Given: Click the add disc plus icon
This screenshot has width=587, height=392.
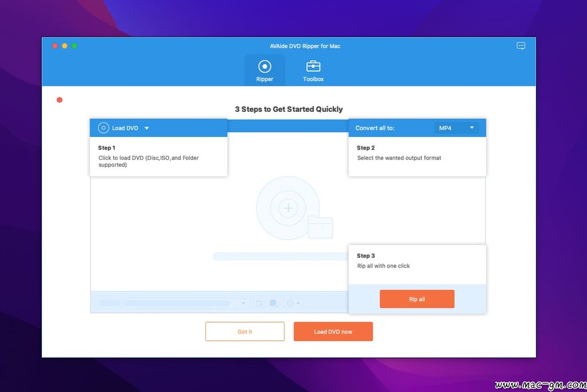Looking at the screenshot, I should tap(288, 208).
